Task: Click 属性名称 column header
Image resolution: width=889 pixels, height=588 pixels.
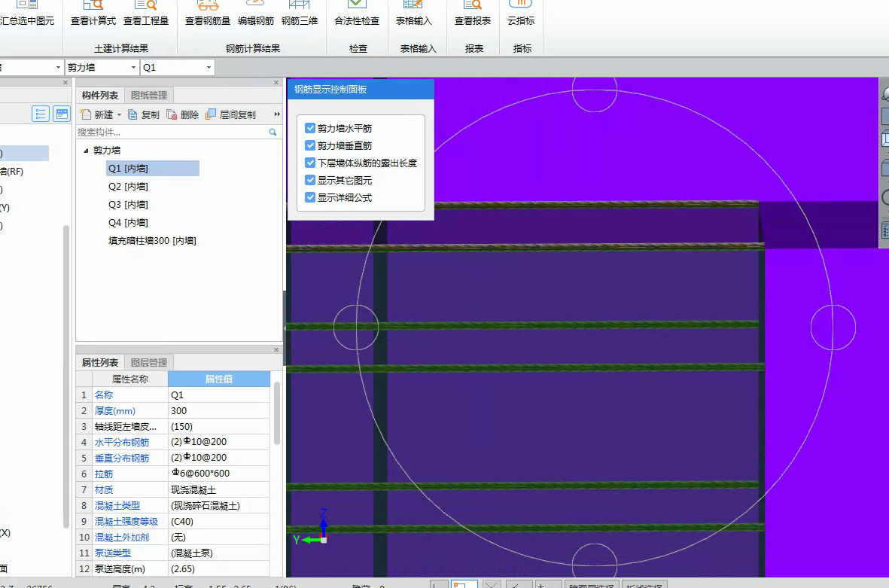Action: [129, 379]
